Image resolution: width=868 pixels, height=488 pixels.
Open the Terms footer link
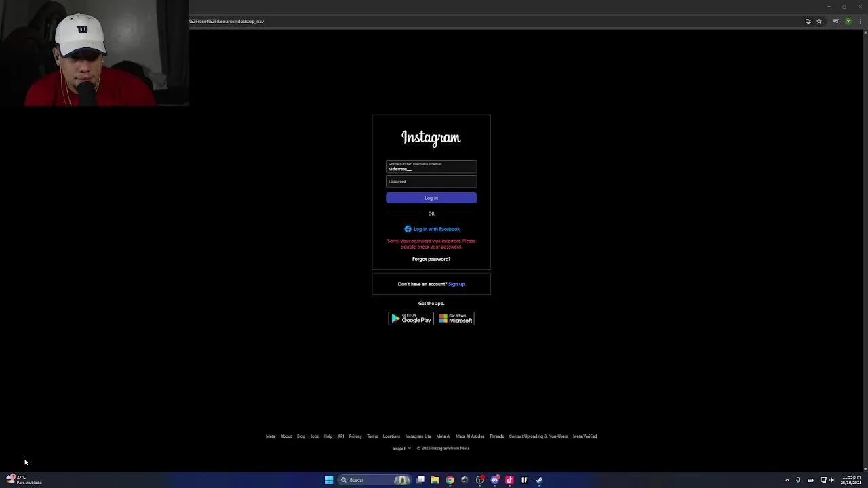[372, 436]
